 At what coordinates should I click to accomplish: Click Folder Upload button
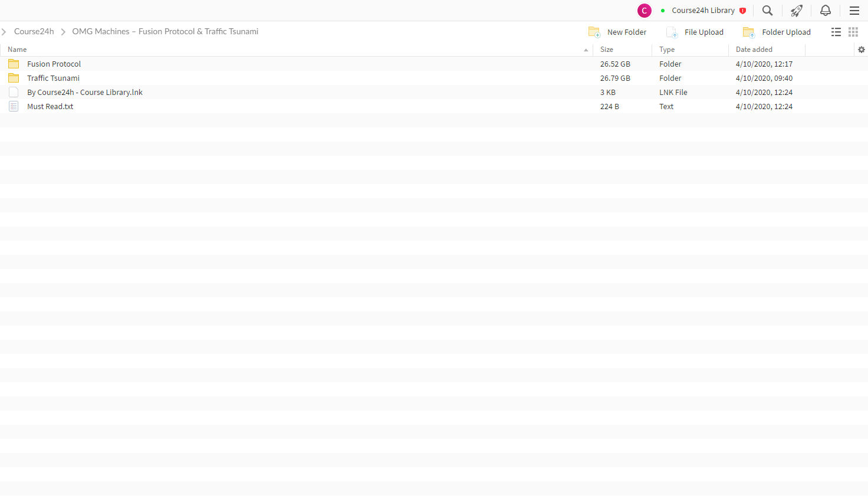(777, 32)
